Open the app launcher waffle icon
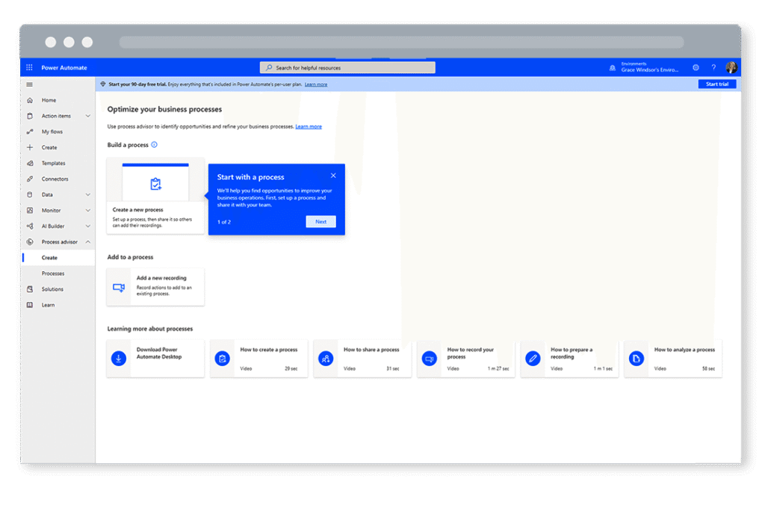The height and width of the screenshot is (532, 765). 29,68
